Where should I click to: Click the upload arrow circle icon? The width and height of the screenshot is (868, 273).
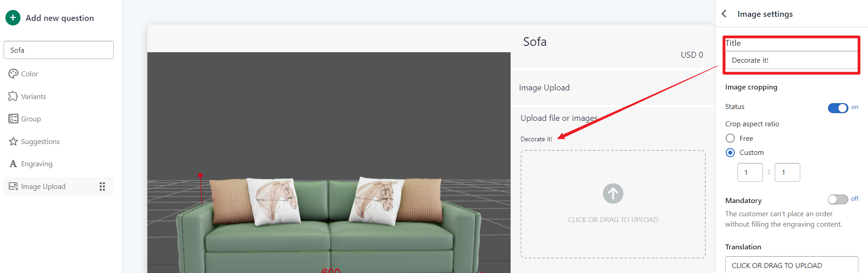tap(613, 194)
